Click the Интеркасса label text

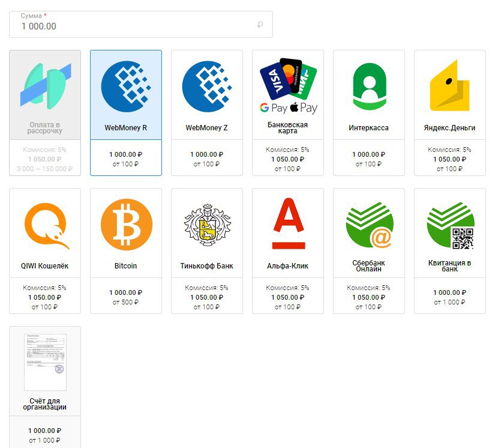pos(369,128)
